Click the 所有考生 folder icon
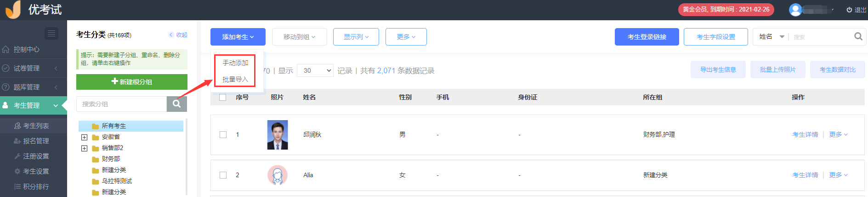Screen dimensions: 868x197 tap(96, 126)
